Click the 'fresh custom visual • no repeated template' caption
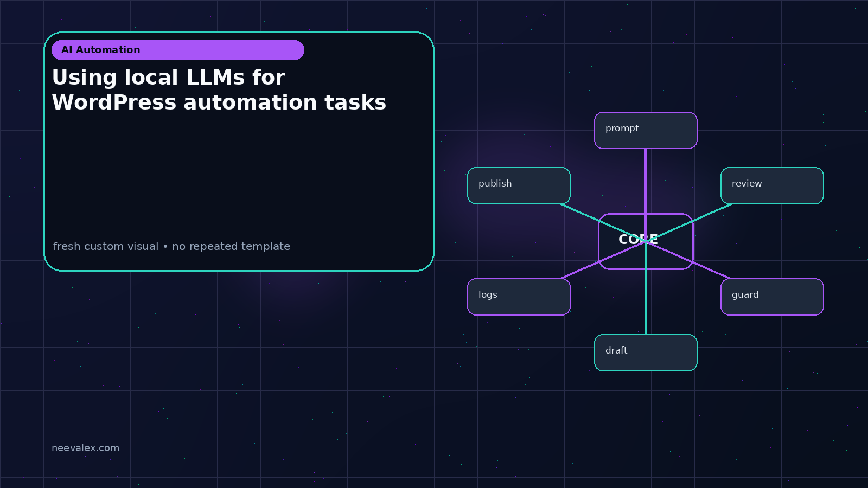The image size is (868, 488). pyautogui.click(x=171, y=246)
